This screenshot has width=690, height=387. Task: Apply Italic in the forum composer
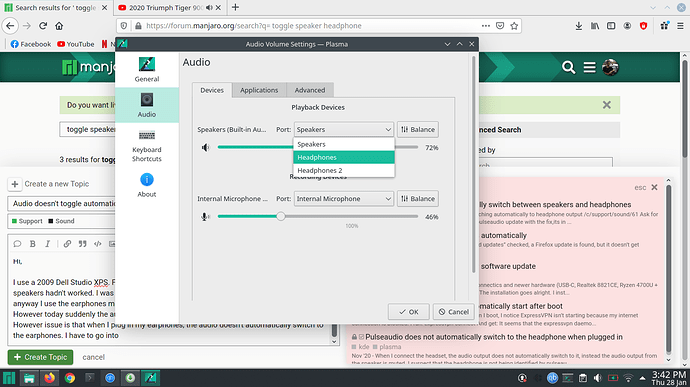[48, 243]
